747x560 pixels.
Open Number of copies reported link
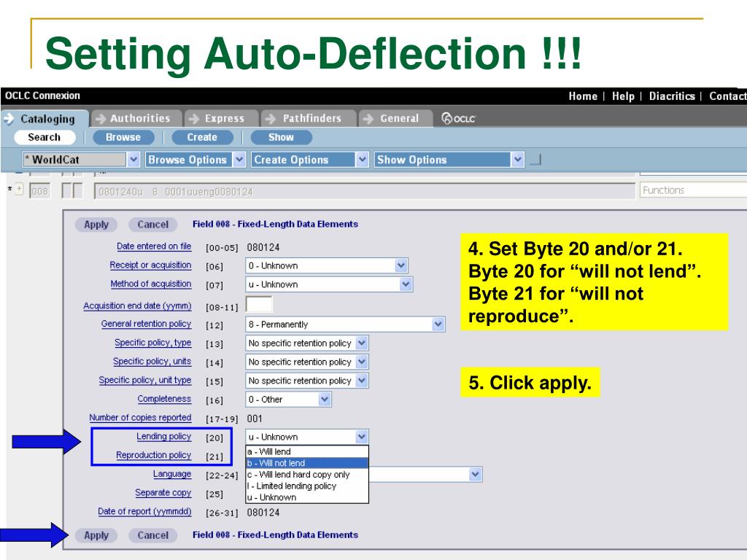pyautogui.click(x=140, y=418)
